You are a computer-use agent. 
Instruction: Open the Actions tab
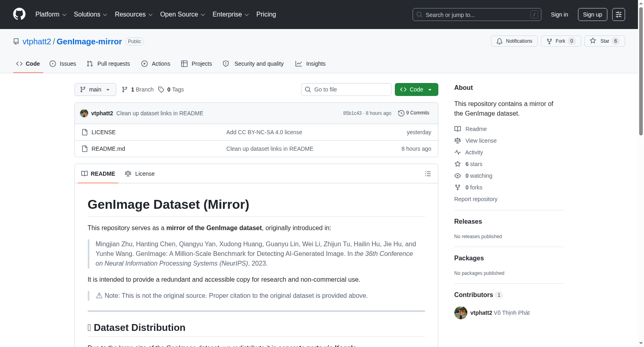click(156, 64)
